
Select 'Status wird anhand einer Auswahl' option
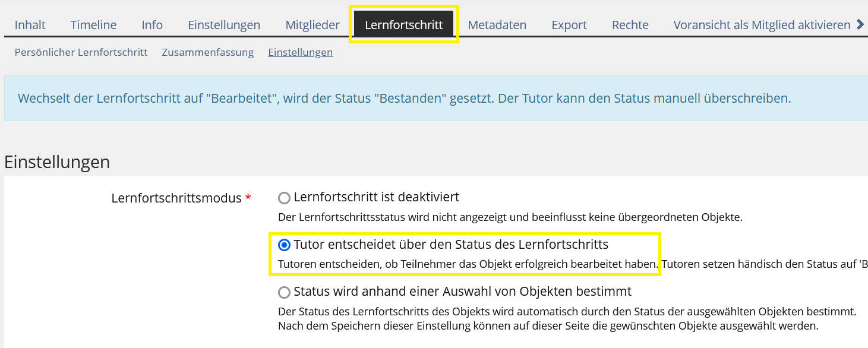[285, 292]
